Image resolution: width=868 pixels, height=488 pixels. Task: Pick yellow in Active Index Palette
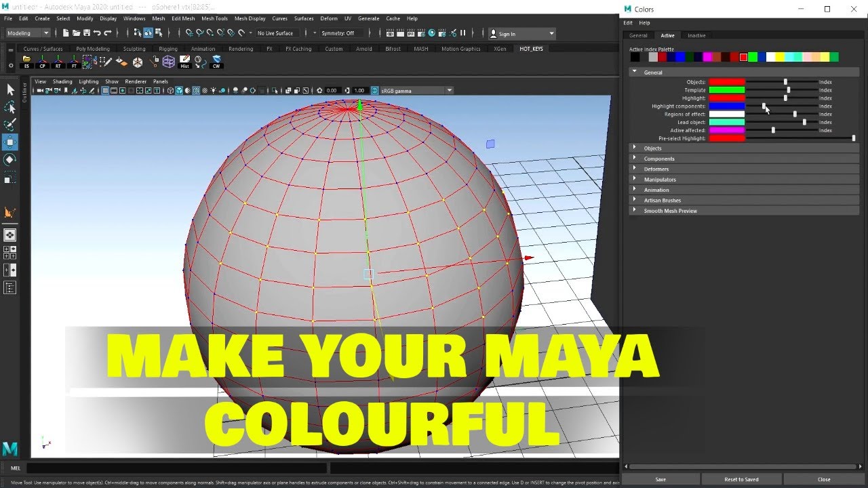(x=780, y=57)
